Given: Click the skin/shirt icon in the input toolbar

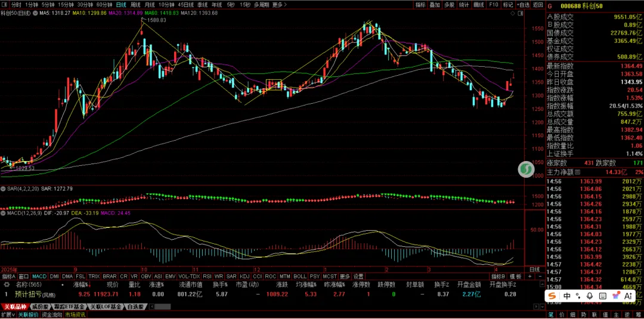Looking at the screenshot, I should pyautogui.click(x=615, y=296).
